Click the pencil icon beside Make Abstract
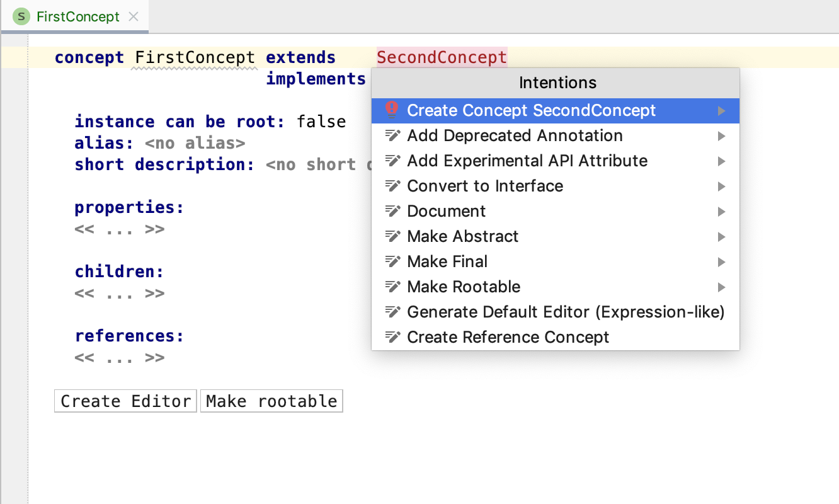Image resolution: width=839 pixels, height=504 pixels. click(x=393, y=236)
